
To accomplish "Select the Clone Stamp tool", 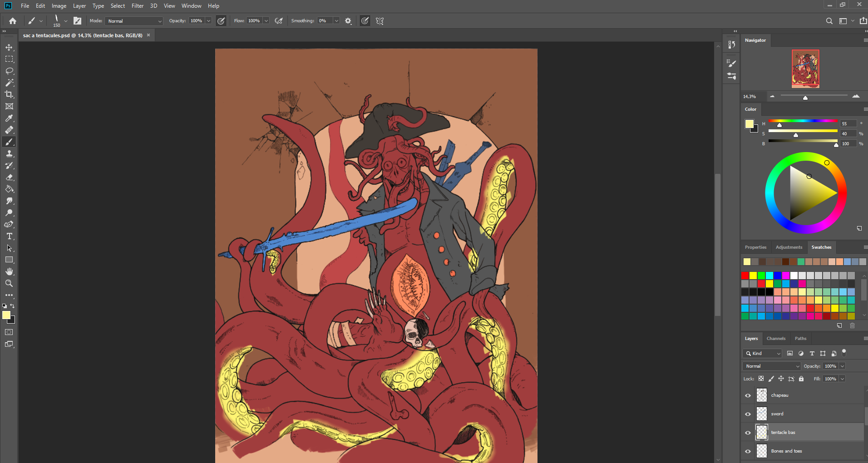I will 9,154.
